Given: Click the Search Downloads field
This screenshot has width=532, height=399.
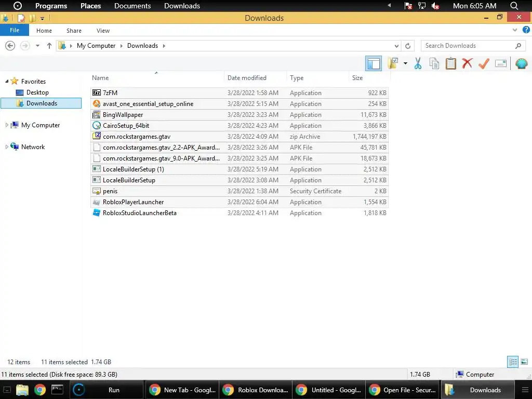Looking at the screenshot, I should pyautogui.click(x=473, y=46).
